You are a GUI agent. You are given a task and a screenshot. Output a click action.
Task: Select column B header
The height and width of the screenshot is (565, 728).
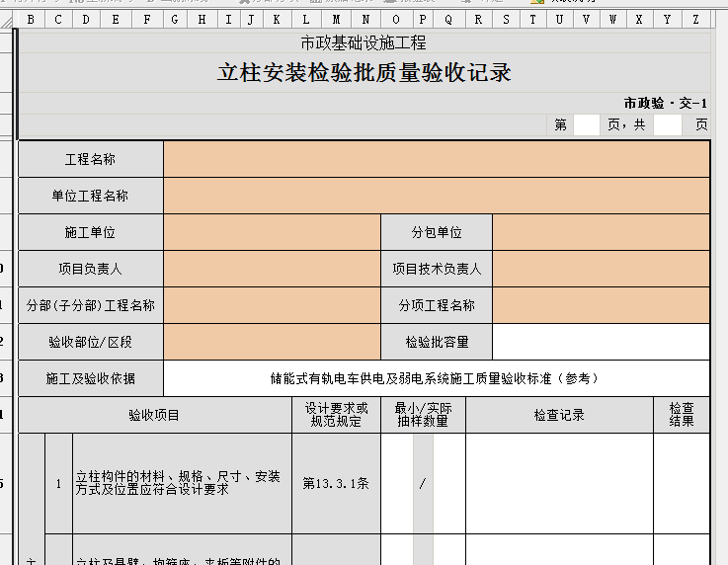31,20
